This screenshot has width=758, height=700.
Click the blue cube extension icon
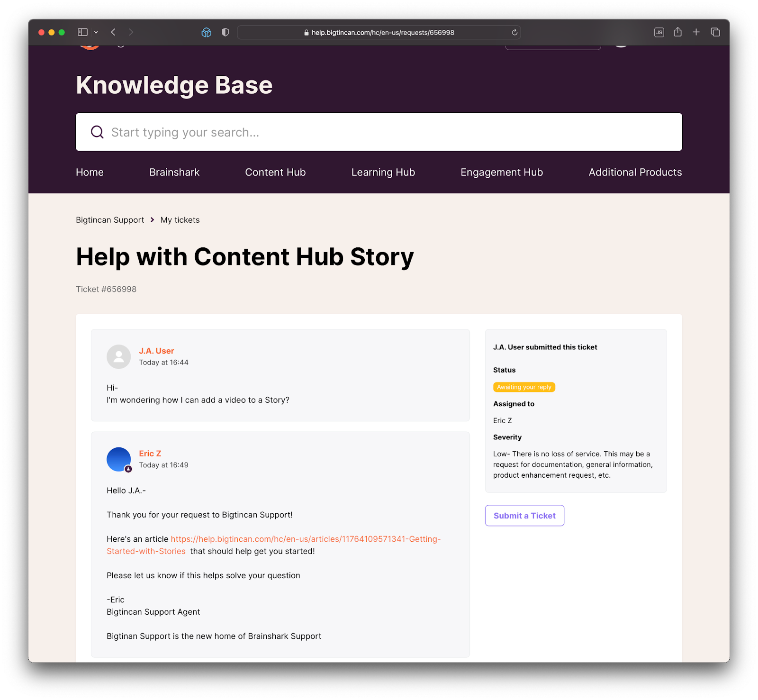point(206,32)
